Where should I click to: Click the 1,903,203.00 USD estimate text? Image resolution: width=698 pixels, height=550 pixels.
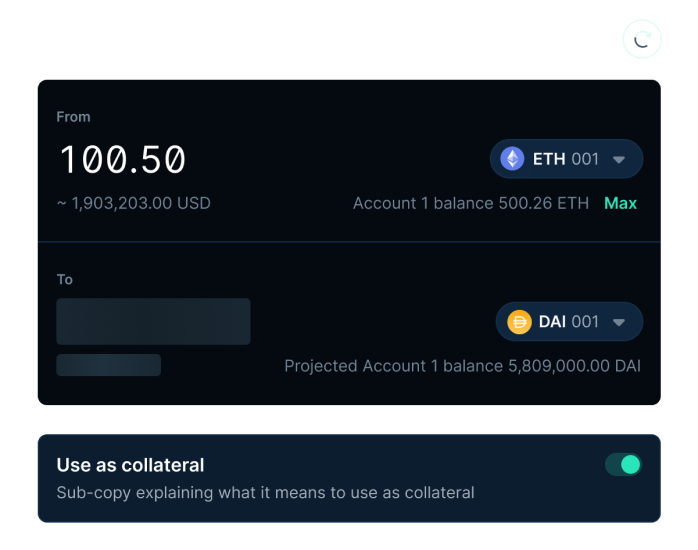point(134,203)
